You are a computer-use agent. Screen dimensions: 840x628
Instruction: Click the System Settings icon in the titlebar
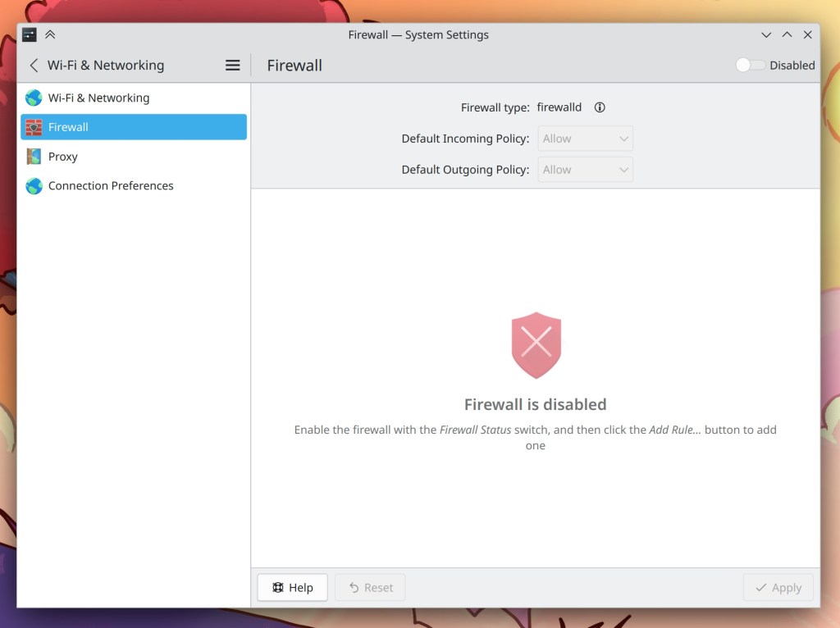[x=30, y=34]
